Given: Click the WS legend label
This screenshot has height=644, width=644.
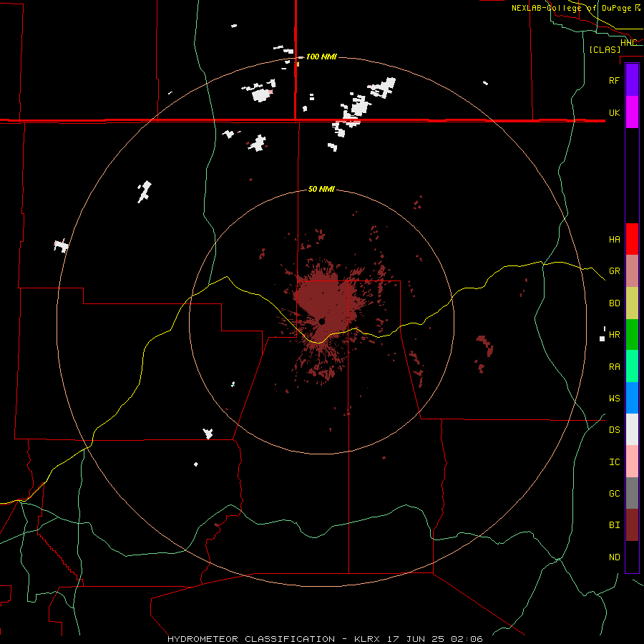Looking at the screenshot, I should click(614, 399).
